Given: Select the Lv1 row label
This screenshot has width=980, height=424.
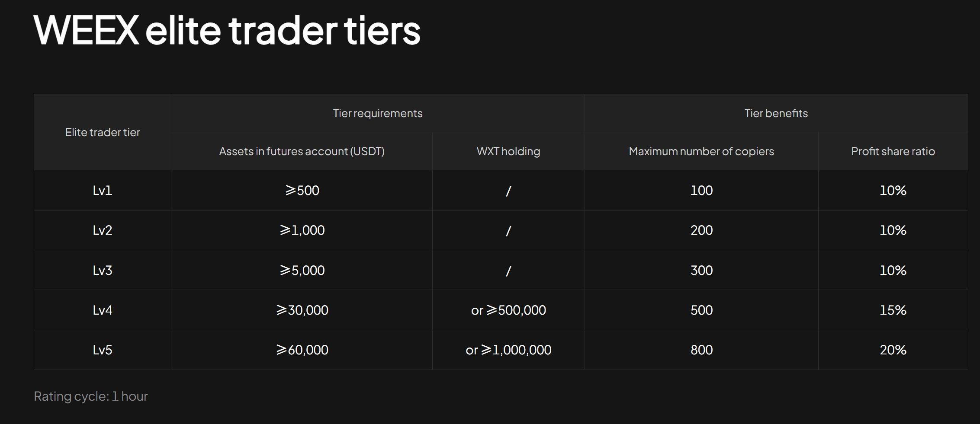Looking at the screenshot, I should point(103,190).
